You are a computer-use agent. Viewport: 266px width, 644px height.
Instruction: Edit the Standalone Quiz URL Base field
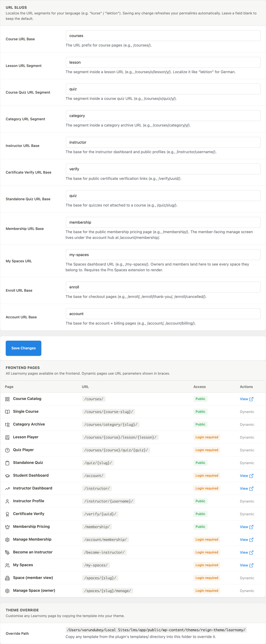[x=163, y=195]
